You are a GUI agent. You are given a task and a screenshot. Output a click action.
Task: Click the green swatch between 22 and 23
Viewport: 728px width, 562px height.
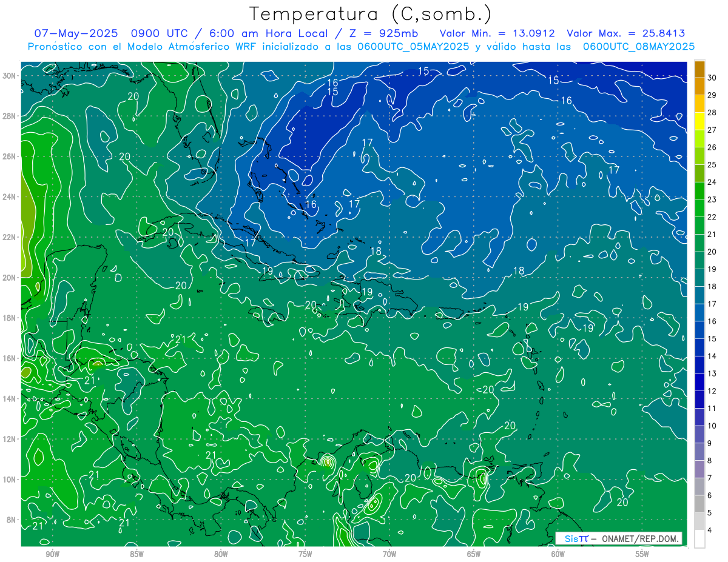699,208
